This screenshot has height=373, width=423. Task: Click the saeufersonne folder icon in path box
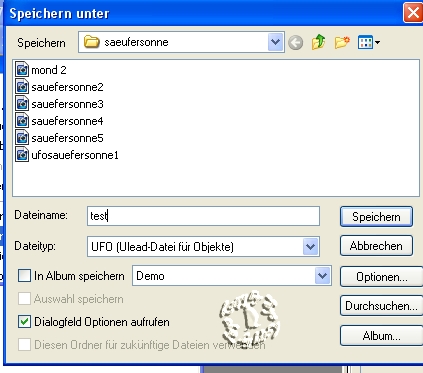(x=92, y=42)
